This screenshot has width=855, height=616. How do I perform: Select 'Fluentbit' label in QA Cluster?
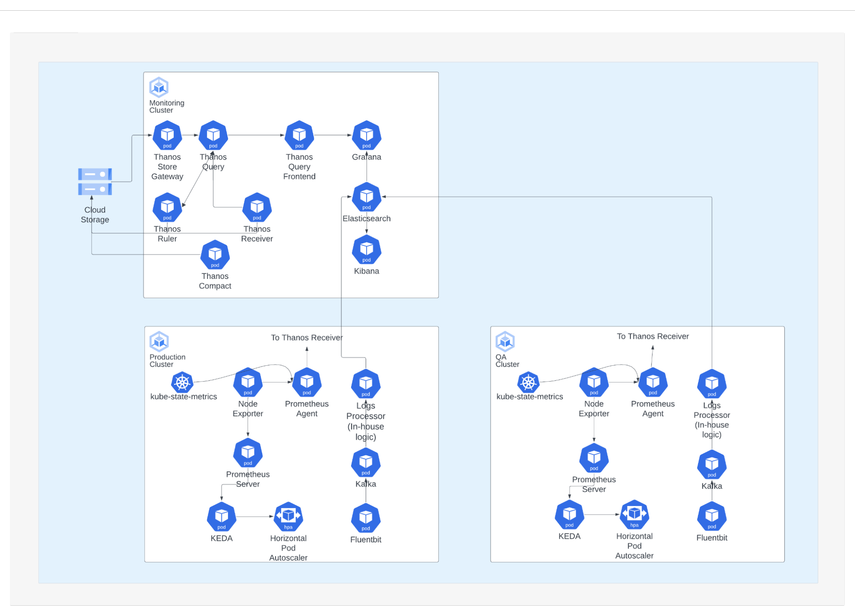point(712,538)
